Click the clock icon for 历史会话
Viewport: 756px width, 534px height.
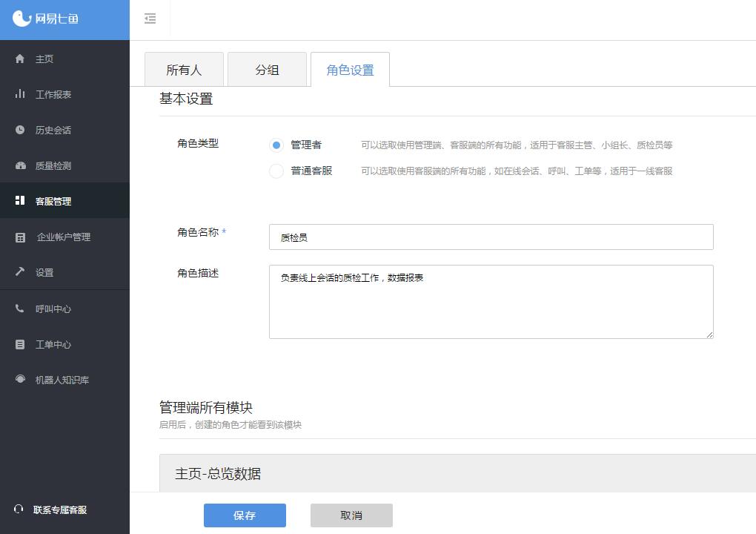pyautogui.click(x=20, y=130)
